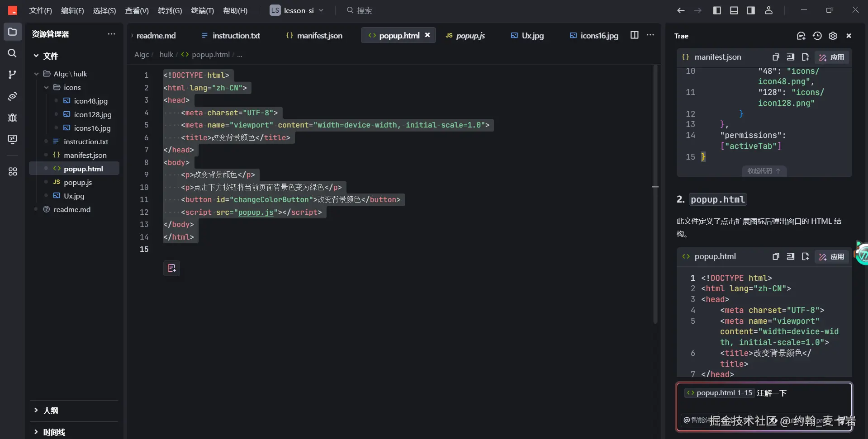Image resolution: width=868 pixels, height=439 pixels.
Task: Open the Run and Debug view
Action: pyautogui.click(x=12, y=118)
